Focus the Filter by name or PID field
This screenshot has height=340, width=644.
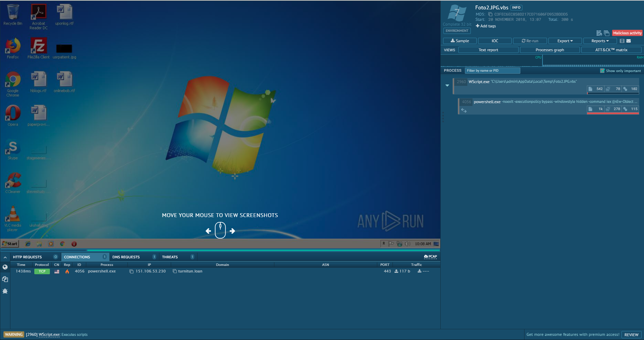tap(492, 71)
